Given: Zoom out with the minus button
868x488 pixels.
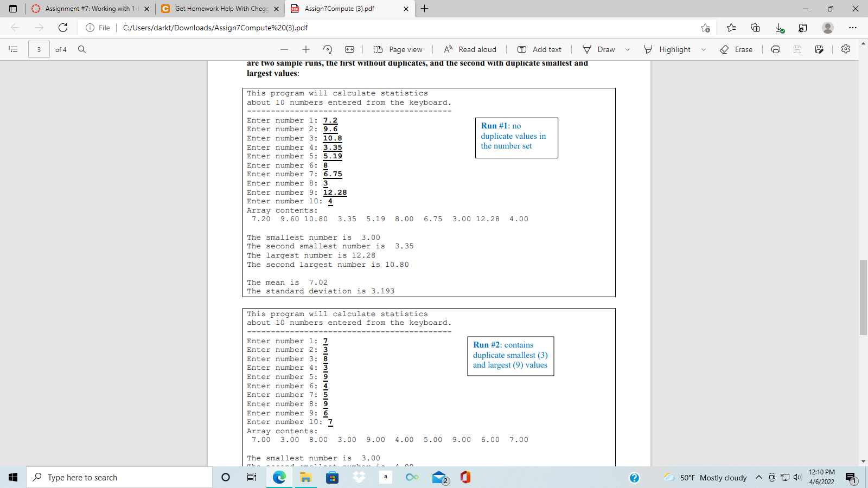Looking at the screenshot, I should coord(284,49).
